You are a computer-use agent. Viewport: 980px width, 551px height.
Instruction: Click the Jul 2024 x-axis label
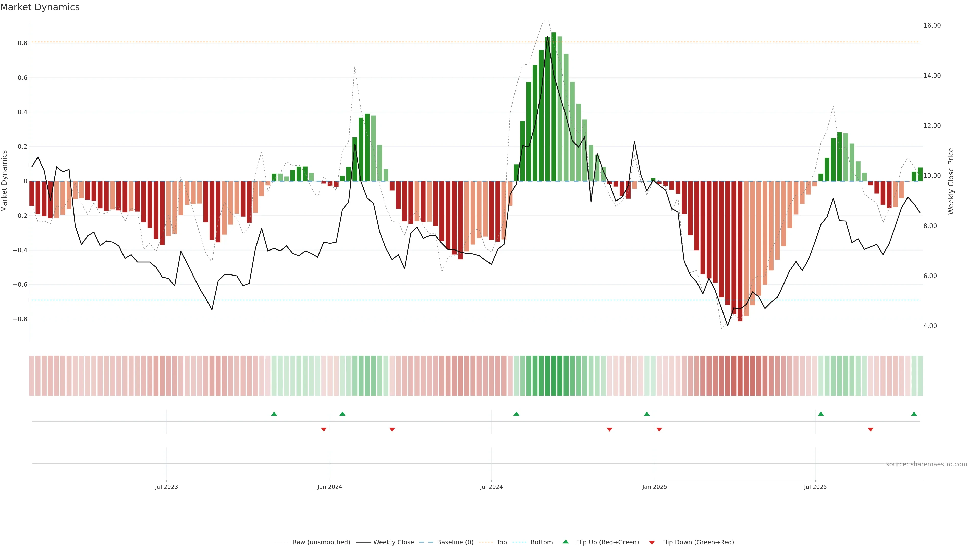tap(491, 487)
